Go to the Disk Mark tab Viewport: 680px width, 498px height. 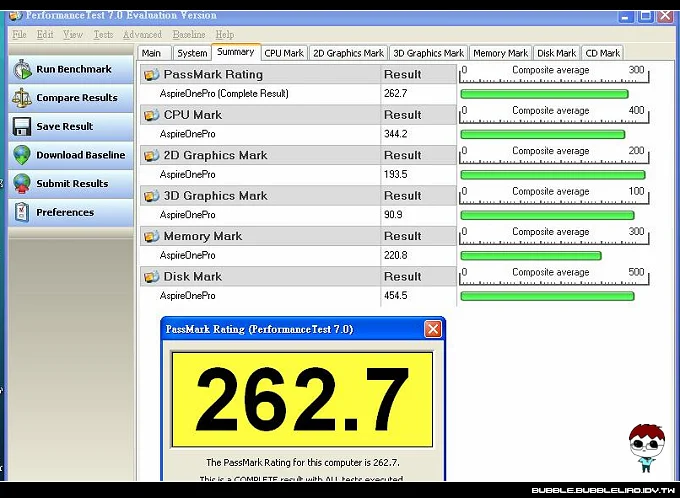pyautogui.click(x=556, y=53)
